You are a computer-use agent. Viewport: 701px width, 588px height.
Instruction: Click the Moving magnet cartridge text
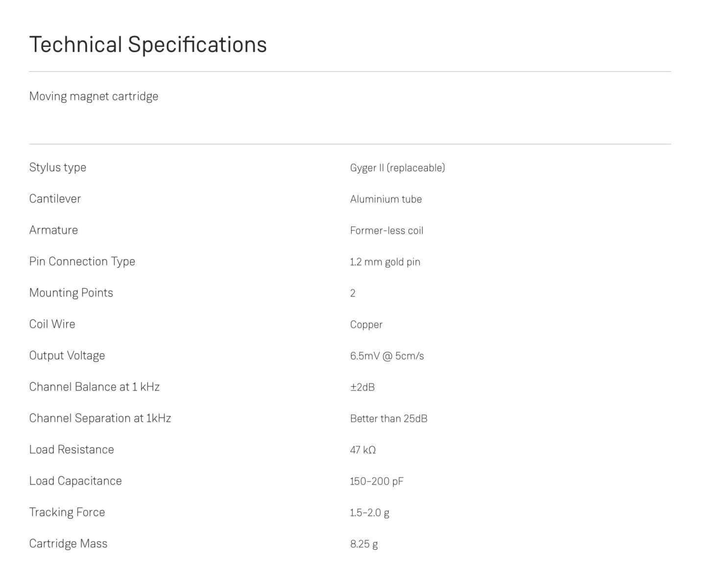click(94, 96)
